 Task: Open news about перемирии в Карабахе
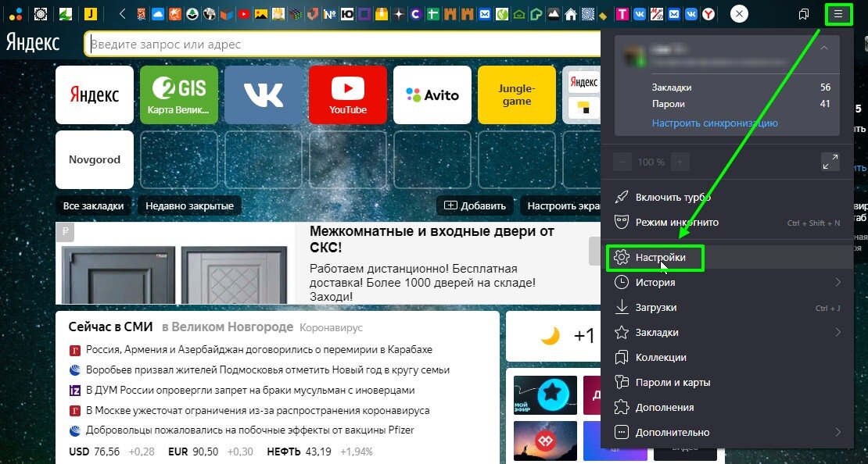pyautogui.click(x=259, y=349)
